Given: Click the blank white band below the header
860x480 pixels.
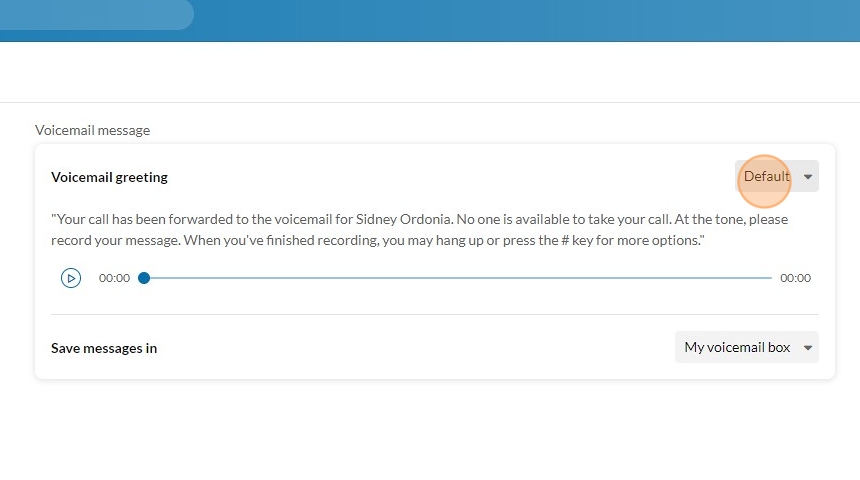Looking at the screenshot, I should pos(430,72).
